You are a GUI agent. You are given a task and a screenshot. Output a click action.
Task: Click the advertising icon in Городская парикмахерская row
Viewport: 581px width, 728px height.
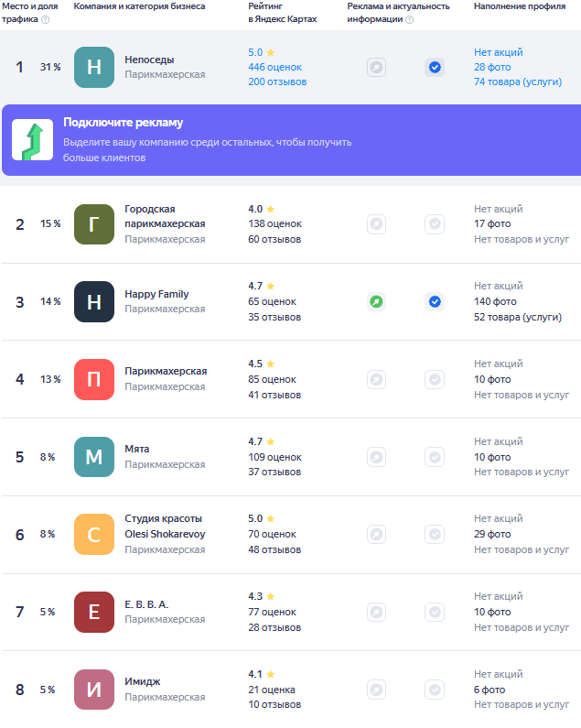point(376,224)
